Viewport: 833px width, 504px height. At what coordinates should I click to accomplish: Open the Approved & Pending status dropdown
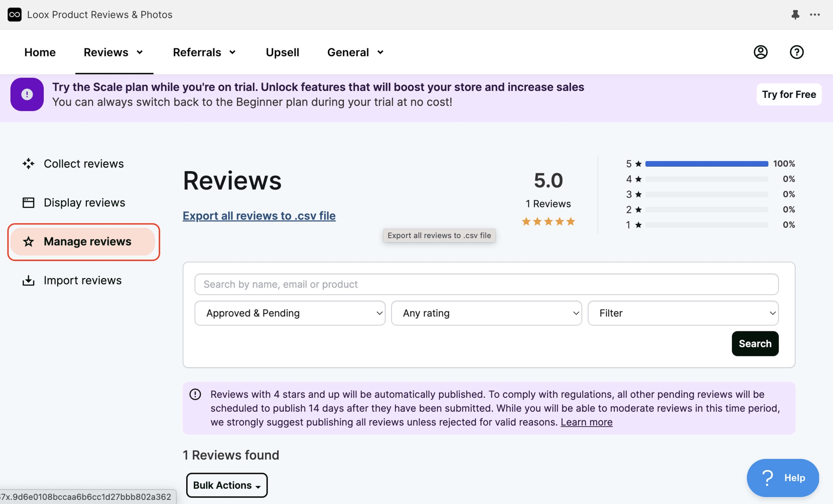(289, 313)
